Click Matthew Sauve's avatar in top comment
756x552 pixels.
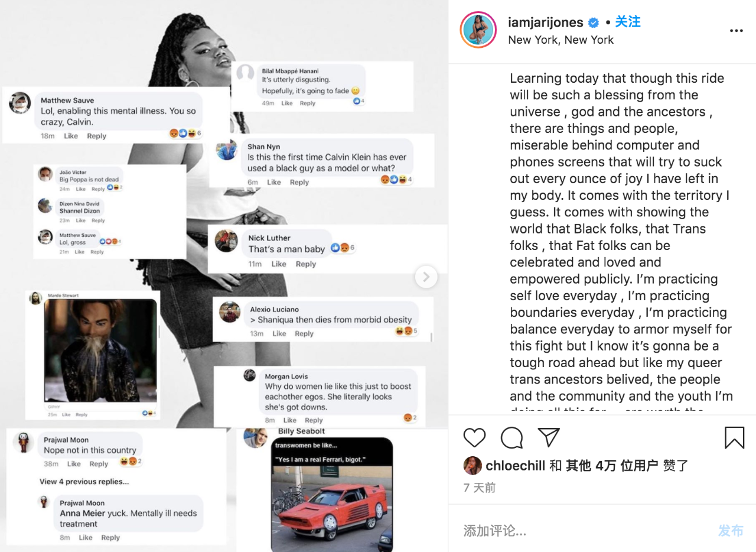click(20, 103)
